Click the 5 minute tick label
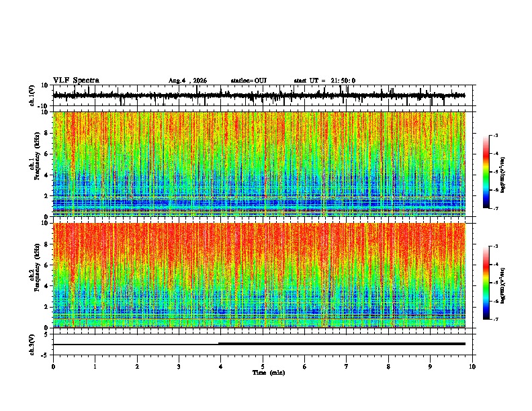The width and height of the screenshot is (532, 411). click(x=263, y=367)
